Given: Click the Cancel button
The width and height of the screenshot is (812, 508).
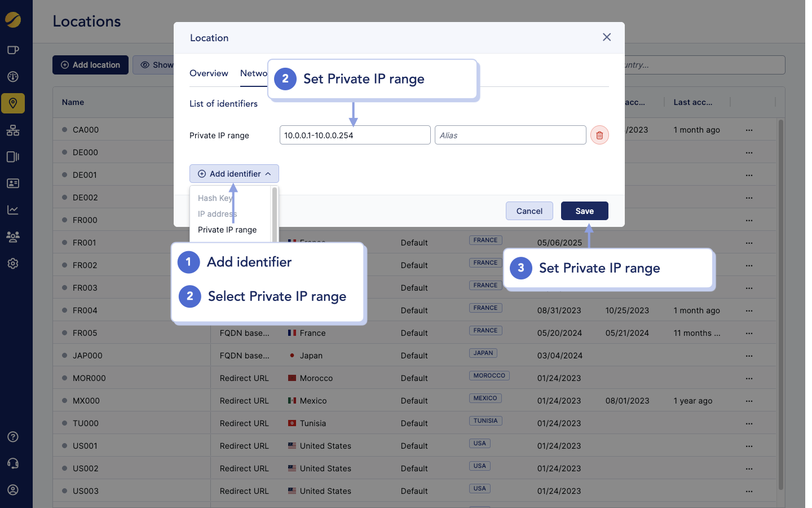Looking at the screenshot, I should 529,211.
